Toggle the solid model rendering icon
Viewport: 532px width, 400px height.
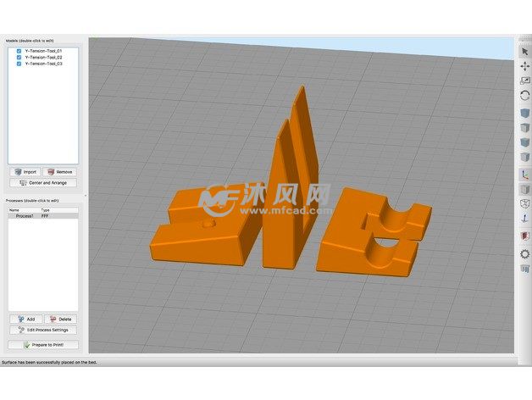point(524,189)
